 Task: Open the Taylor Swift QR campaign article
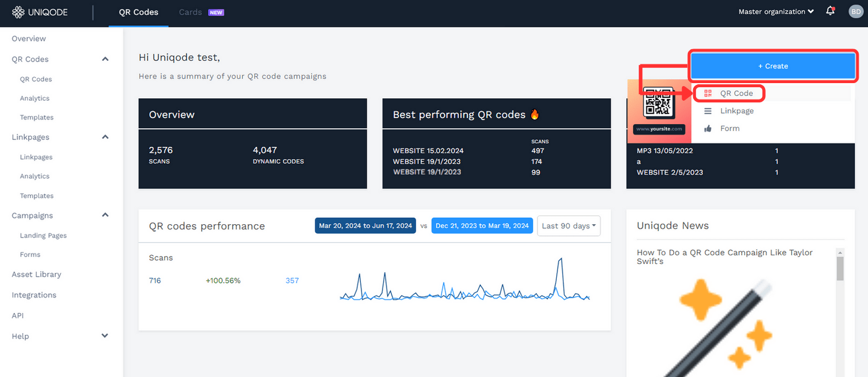pyautogui.click(x=725, y=257)
